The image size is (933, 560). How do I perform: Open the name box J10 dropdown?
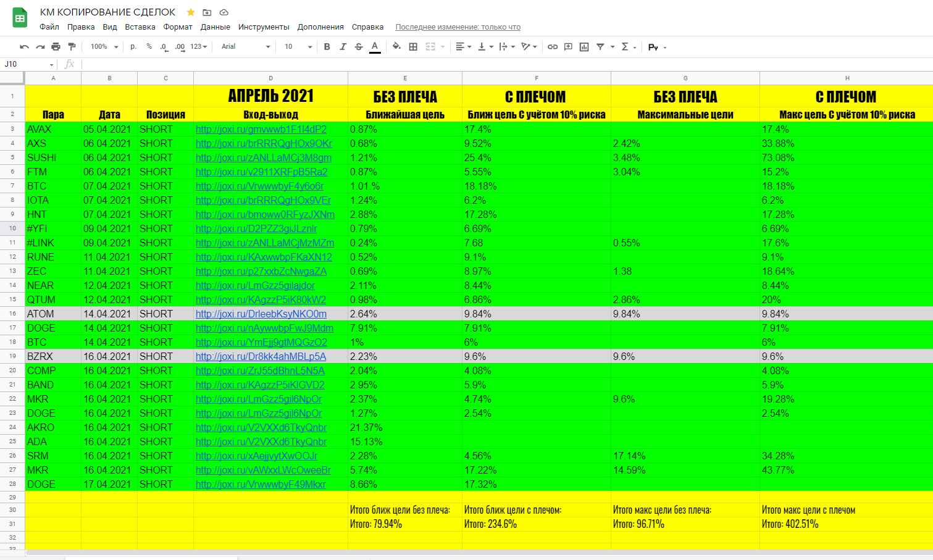pyautogui.click(x=52, y=65)
